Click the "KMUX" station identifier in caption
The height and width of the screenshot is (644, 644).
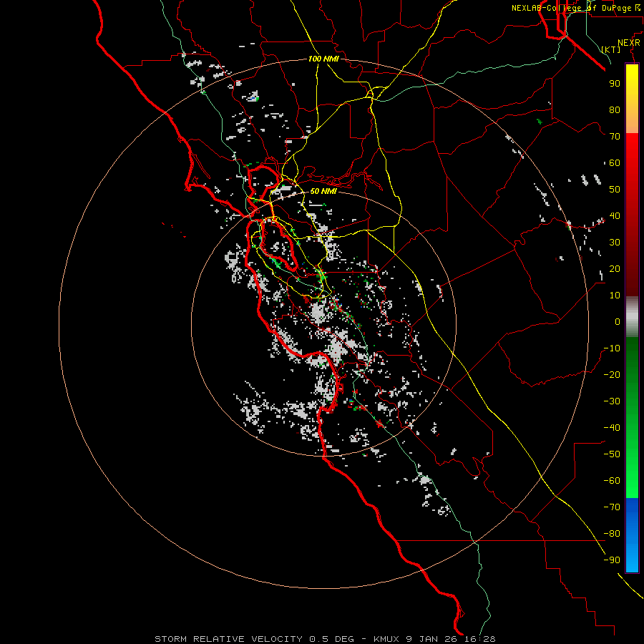[386, 639]
